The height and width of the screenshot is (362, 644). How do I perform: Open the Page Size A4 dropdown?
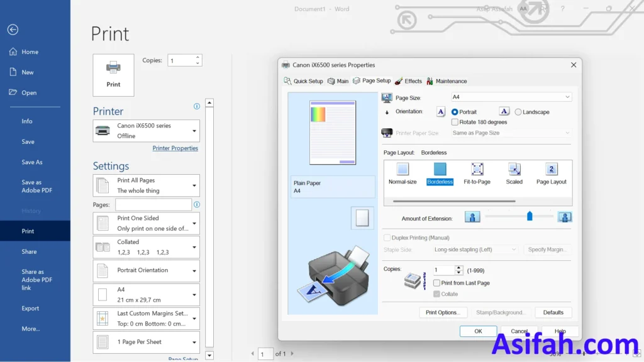(x=511, y=97)
